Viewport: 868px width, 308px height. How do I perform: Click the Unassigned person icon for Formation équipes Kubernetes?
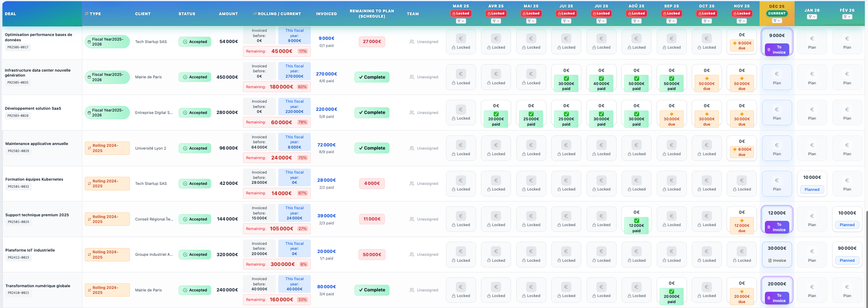point(412,183)
